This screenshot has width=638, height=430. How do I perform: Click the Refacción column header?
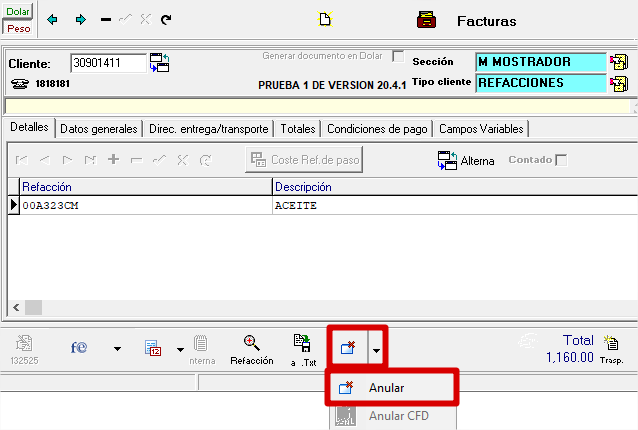(146, 187)
